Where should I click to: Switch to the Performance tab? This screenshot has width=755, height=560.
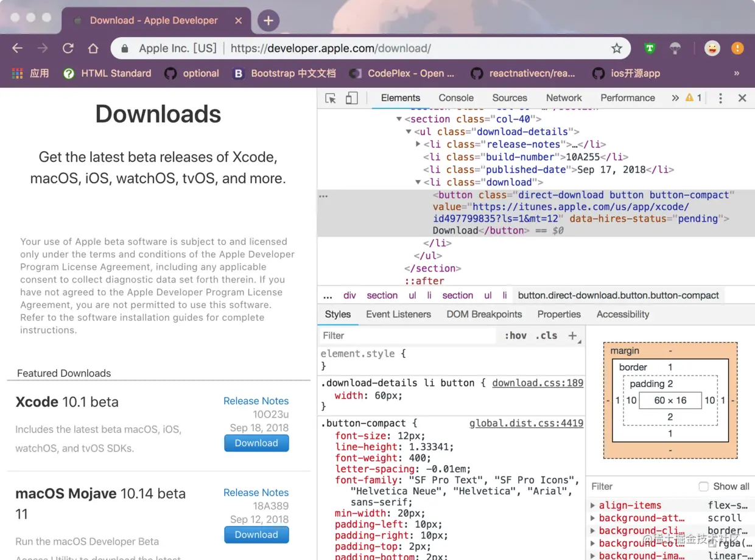[x=628, y=98]
